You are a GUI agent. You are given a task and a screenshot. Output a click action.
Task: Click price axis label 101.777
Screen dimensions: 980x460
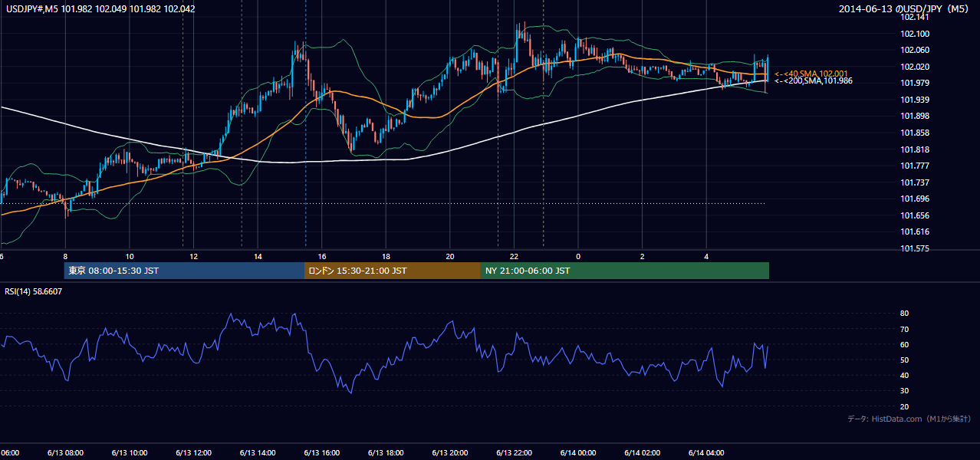[x=914, y=166]
